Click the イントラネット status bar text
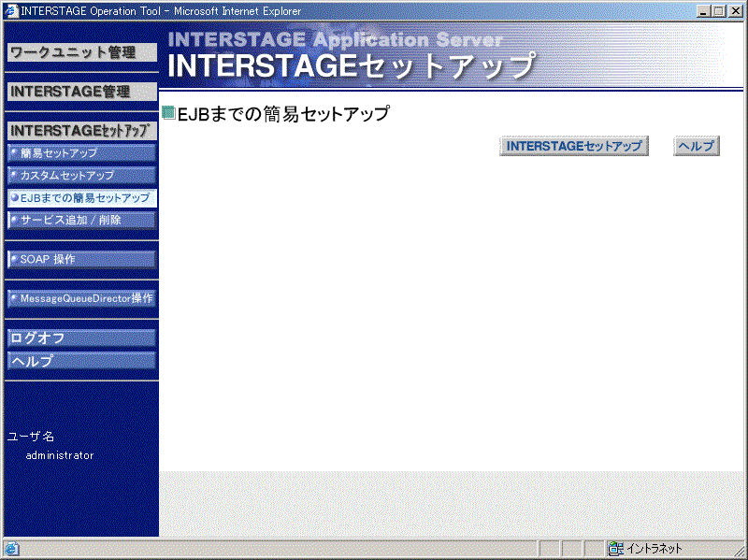This screenshot has width=748, height=560. click(x=654, y=549)
